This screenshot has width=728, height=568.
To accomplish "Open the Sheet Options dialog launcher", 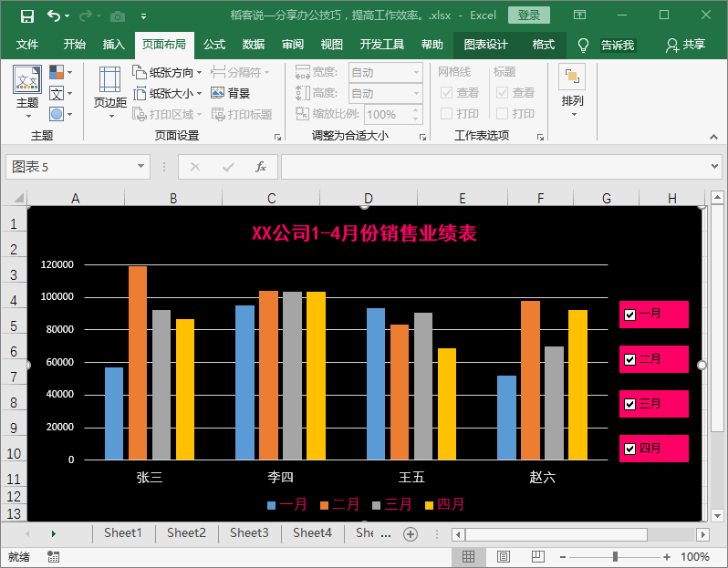I will click(x=540, y=138).
